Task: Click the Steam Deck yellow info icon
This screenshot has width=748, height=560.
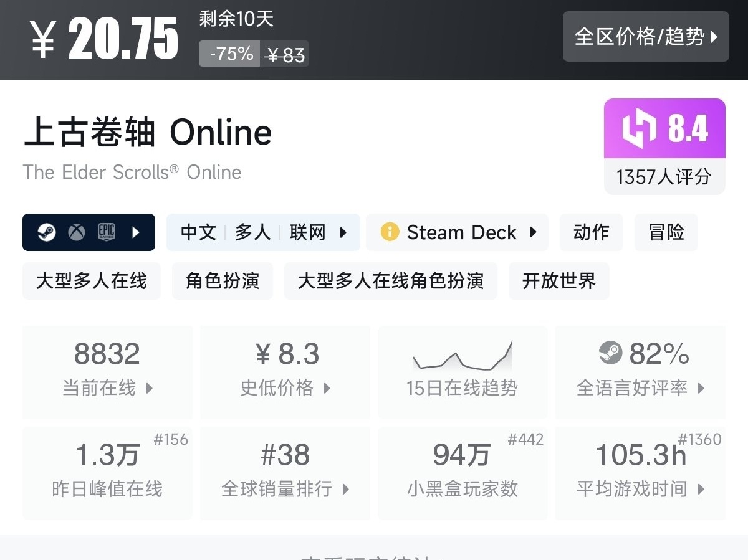Action: (x=390, y=232)
